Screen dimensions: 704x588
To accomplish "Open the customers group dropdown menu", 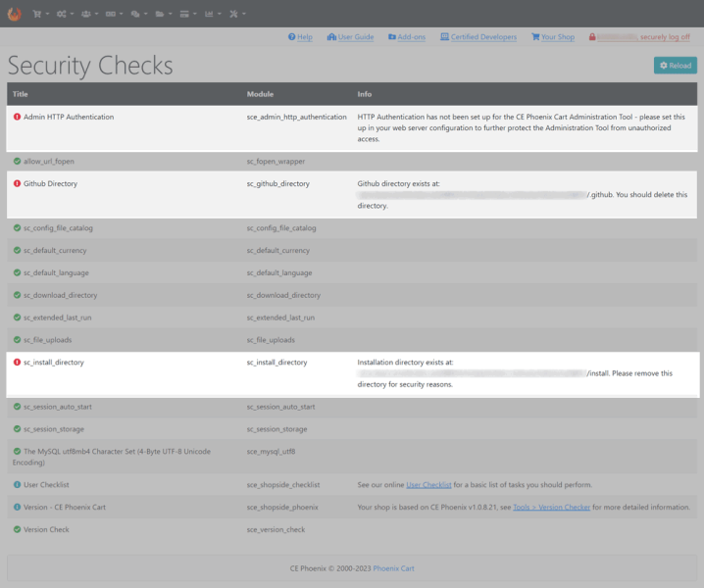I will (x=90, y=14).
